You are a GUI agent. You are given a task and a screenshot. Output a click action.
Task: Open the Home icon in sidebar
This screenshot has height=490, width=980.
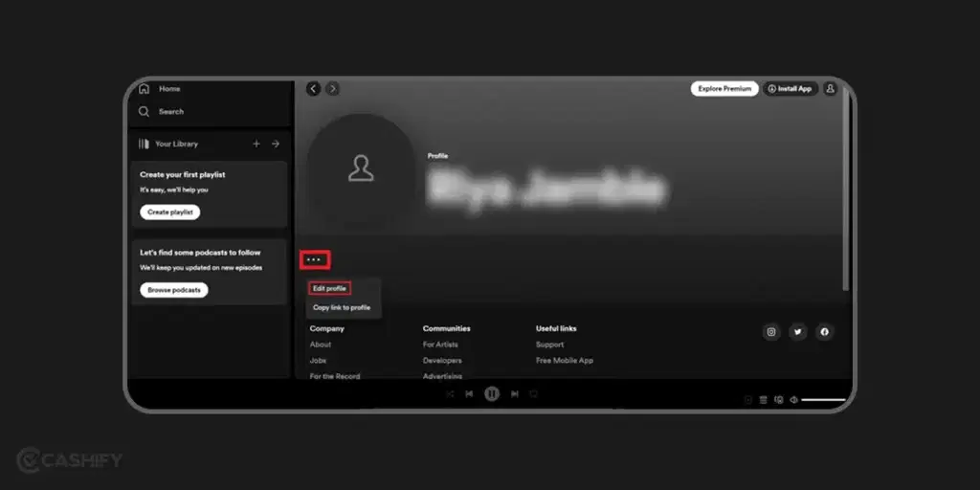click(144, 88)
